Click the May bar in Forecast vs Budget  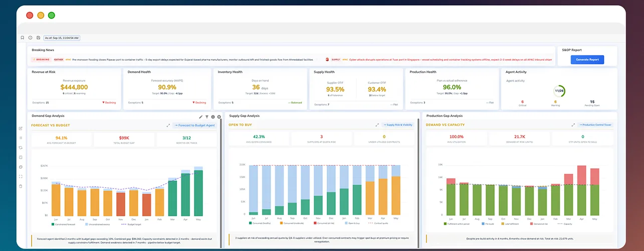(198, 191)
